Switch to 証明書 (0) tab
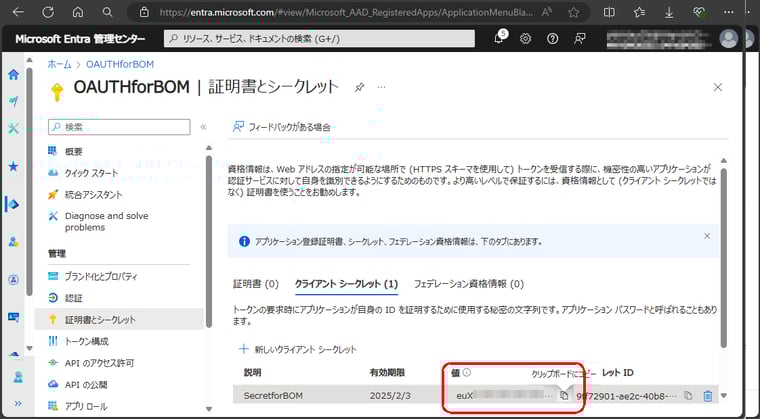 pyautogui.click(x=256, y=284)
